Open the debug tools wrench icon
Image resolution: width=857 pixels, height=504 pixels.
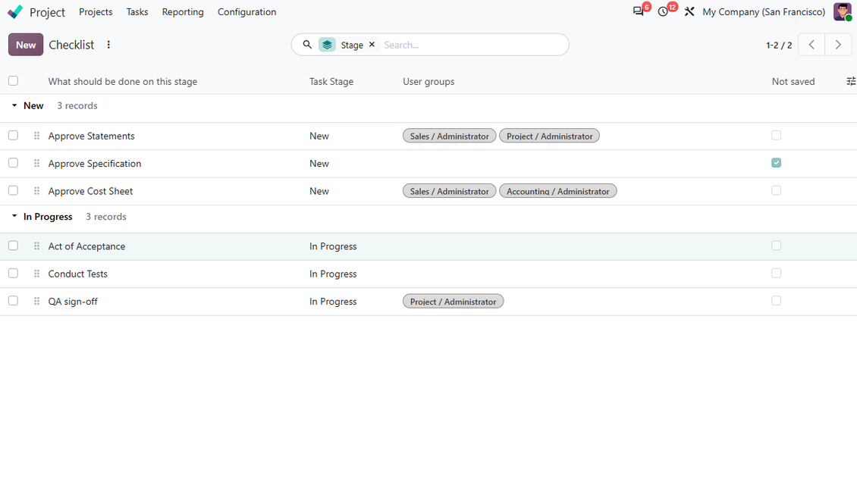click(x=689, y=11)
